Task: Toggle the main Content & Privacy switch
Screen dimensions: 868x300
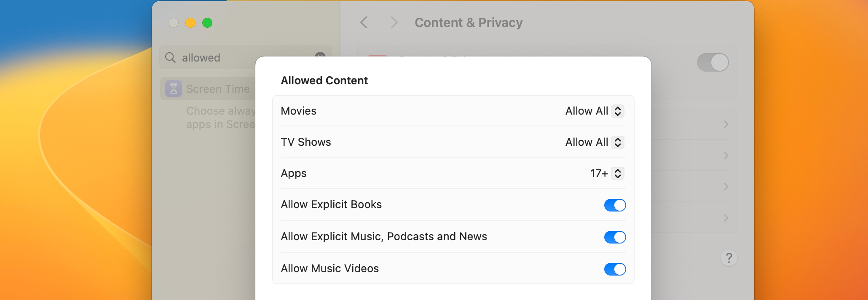Action: [x=713, y=62]
